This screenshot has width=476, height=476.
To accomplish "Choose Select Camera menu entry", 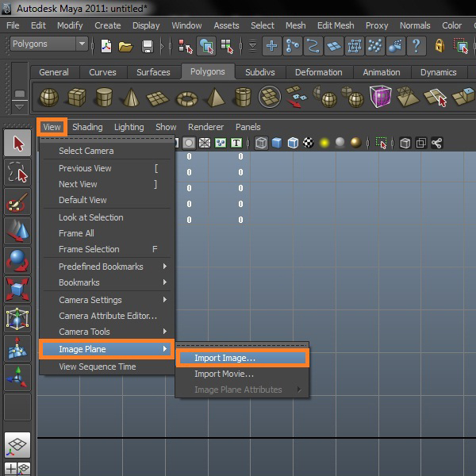I will (107, 151).
